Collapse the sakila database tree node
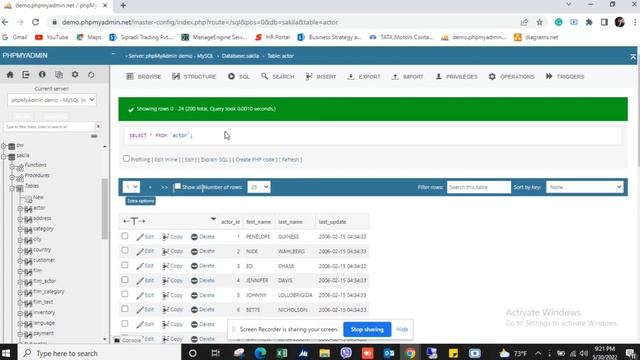 (x=4, y=156)
